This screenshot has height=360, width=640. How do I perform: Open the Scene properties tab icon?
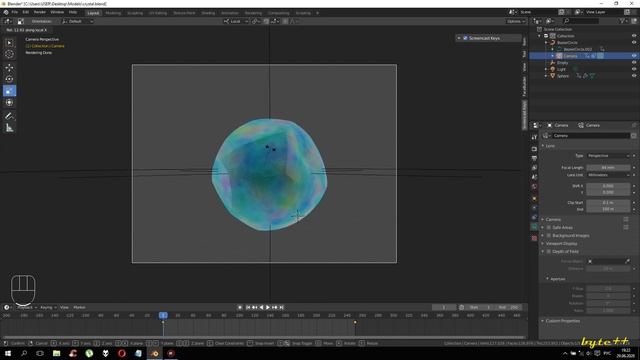[x=534, y=177]
